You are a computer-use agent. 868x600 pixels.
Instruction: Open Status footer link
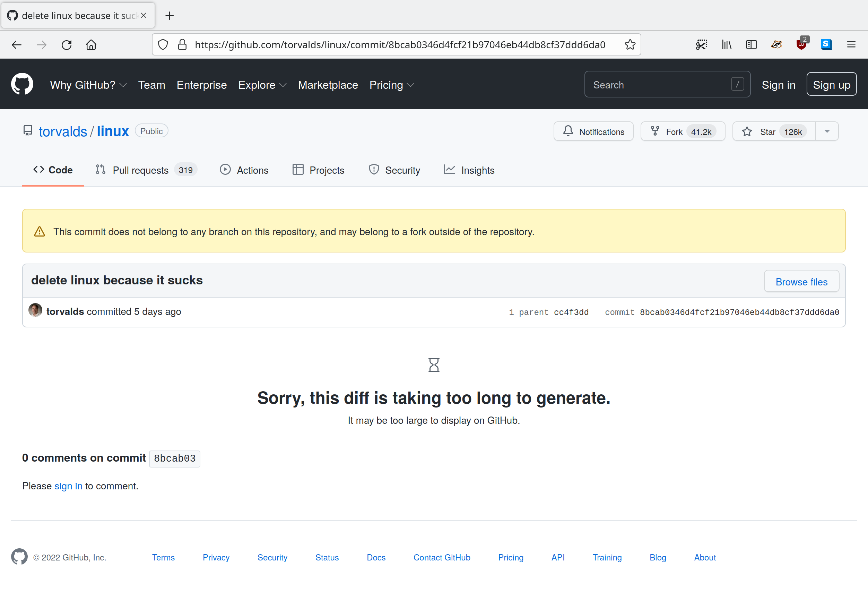pos(327,557)
